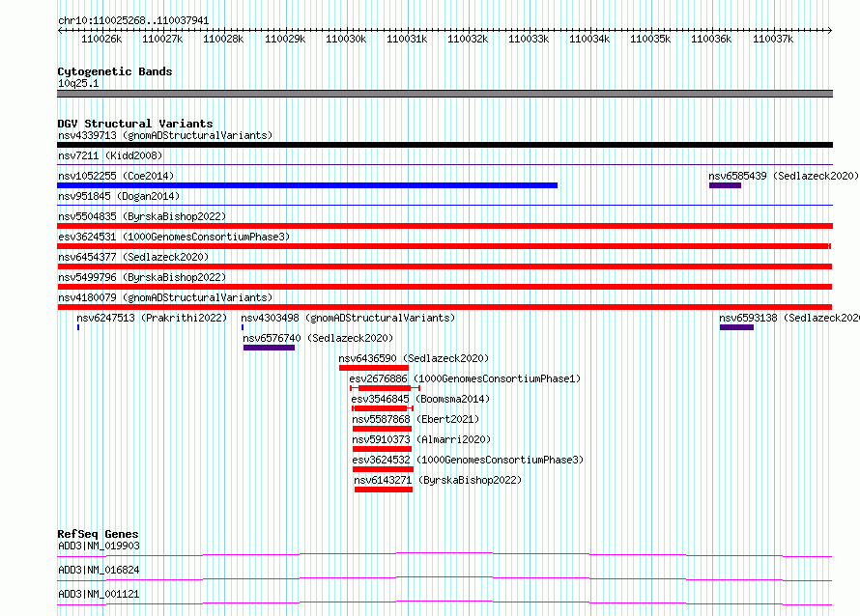The height and width of the screenshot is (616, 860).
Task: Click nsv6576740 (Sedlazeck2020) label
Action: click(x=318, y=338)
